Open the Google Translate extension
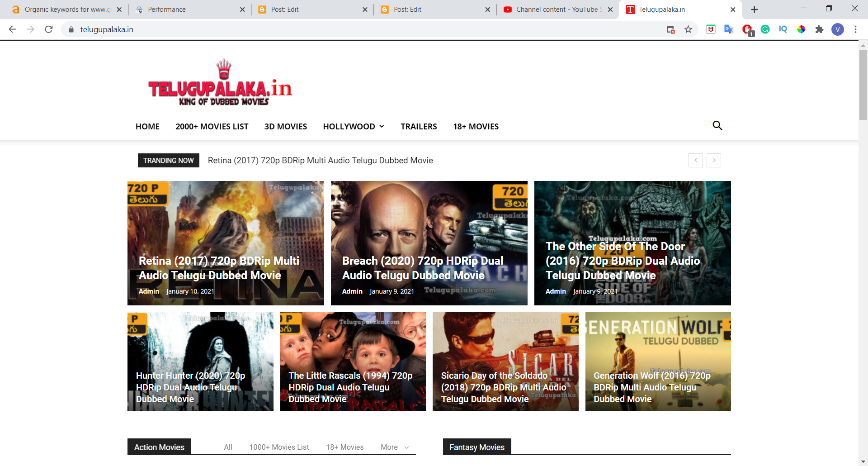This screenshot has height=466, width=868. 729,29
